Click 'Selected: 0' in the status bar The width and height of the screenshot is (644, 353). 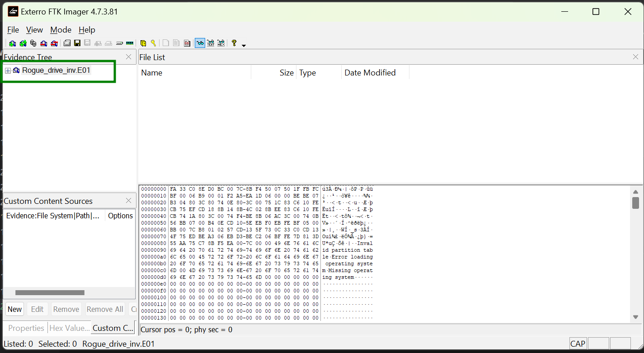57,344
